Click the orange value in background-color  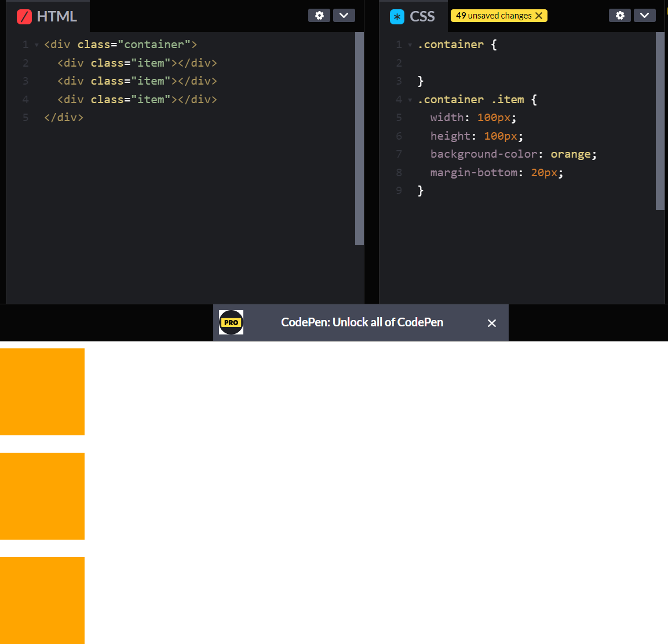571,154
